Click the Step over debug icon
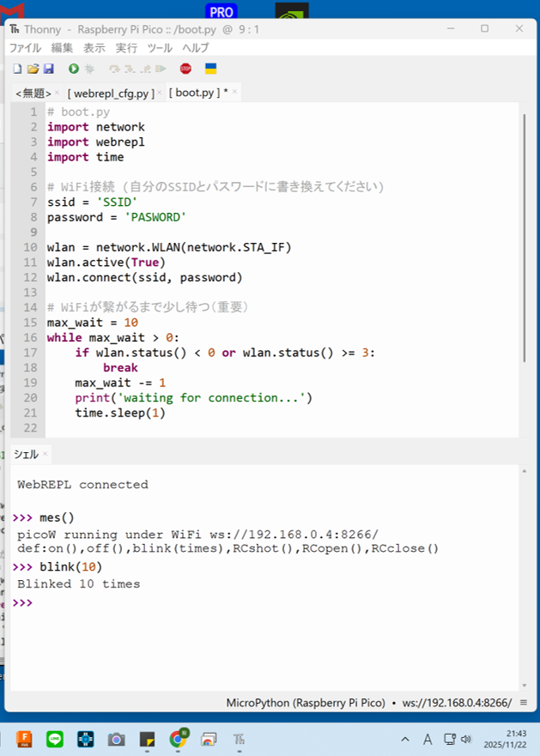Image resolution: width=540 pixels, height=756 pixels. (x=114, y=69)
